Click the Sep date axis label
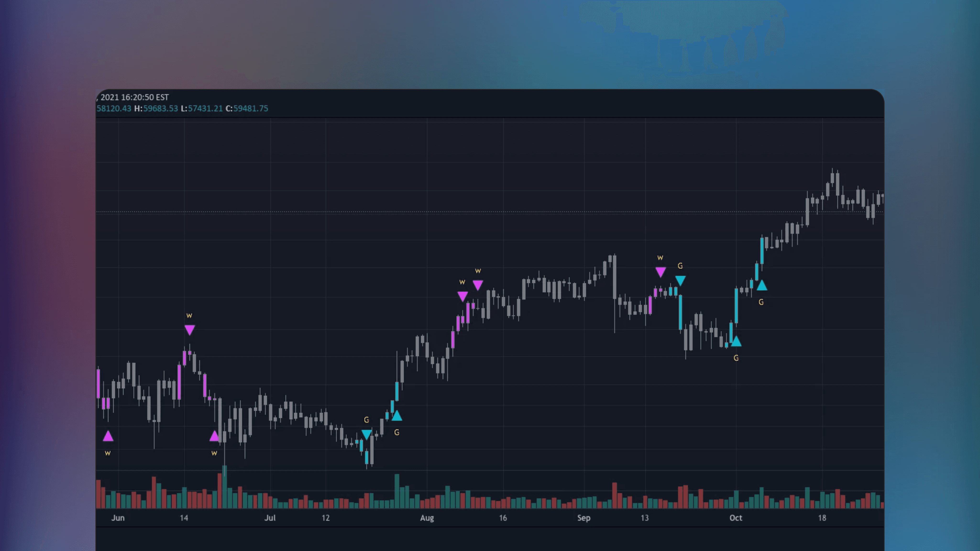Viewport: 980px width, 551px height. 584,518
